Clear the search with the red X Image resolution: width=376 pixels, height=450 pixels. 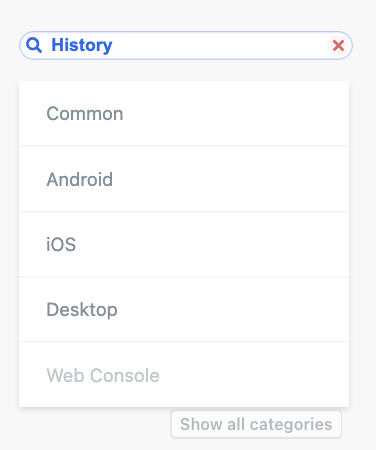pyautogui.click(x=338, y=46)
